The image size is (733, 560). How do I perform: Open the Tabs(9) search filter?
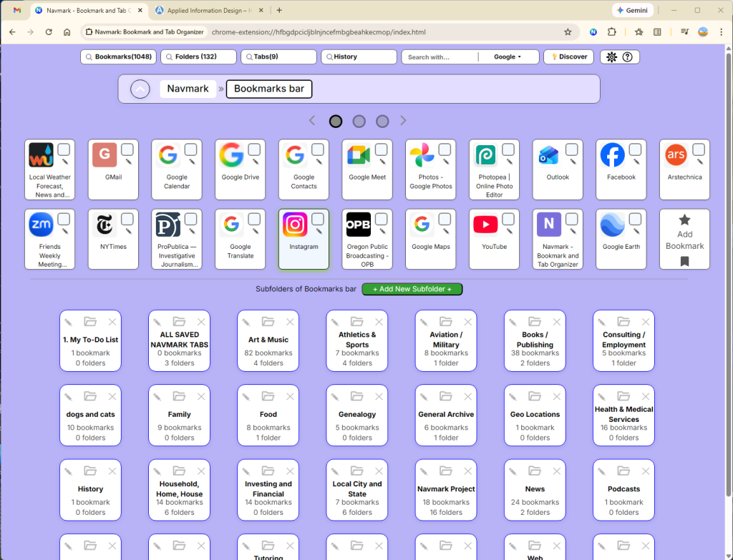point(278,57)
